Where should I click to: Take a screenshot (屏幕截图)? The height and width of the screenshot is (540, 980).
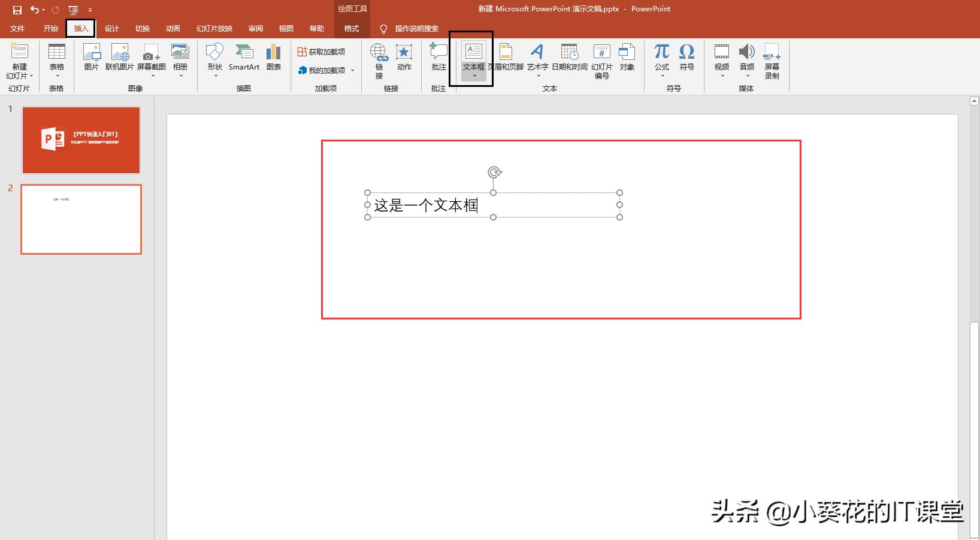[x=151, y=58]
